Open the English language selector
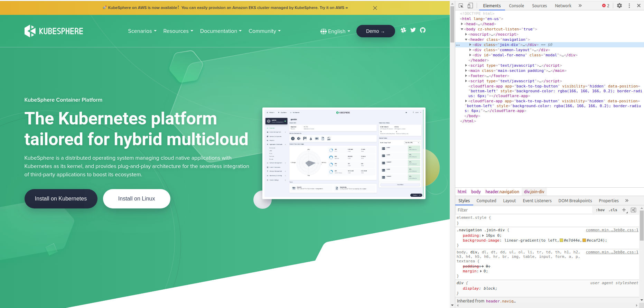This screenshot has height=308, width=644. coord(335,31)
